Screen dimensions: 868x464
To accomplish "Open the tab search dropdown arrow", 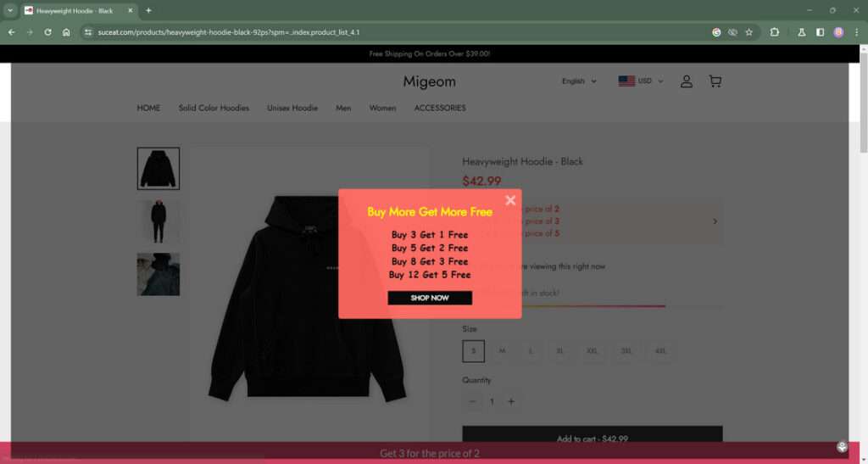I will click(x=10, y=10).
